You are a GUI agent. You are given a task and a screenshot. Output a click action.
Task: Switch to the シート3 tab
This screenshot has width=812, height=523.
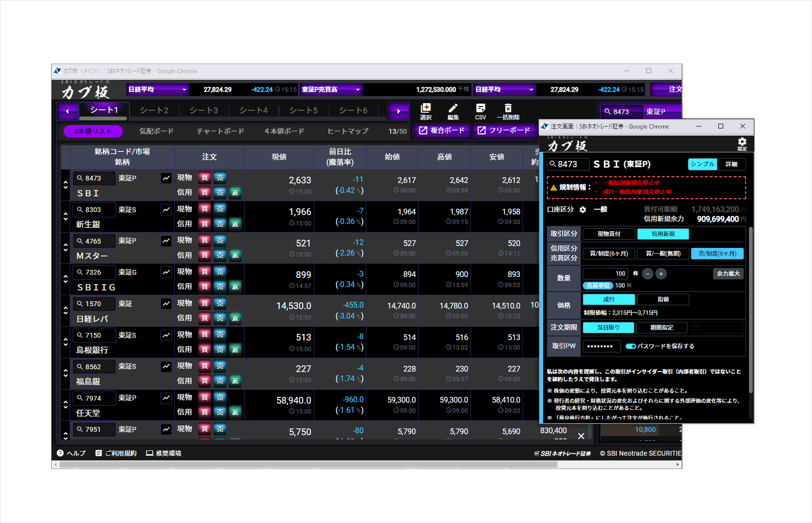(204, 110)
